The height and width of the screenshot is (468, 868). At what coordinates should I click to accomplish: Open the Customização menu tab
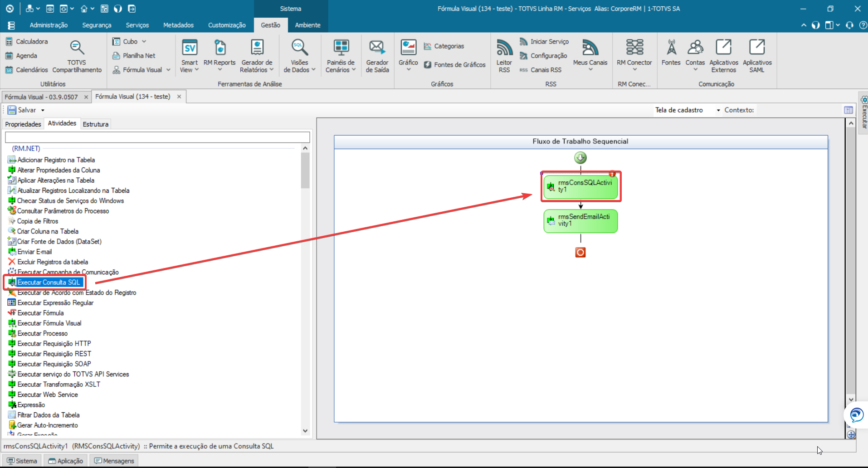tap(227, 25)
